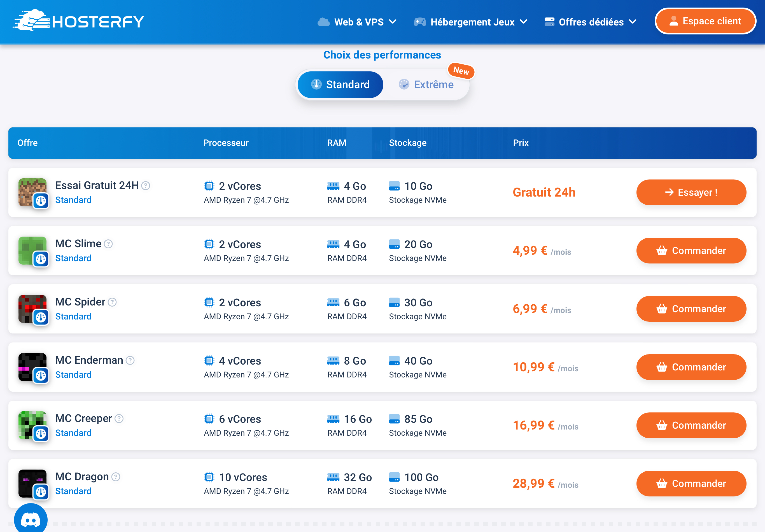Click help icon next to MC Dragon
This screenshot has width=765, height=532.
click(116, 477)
